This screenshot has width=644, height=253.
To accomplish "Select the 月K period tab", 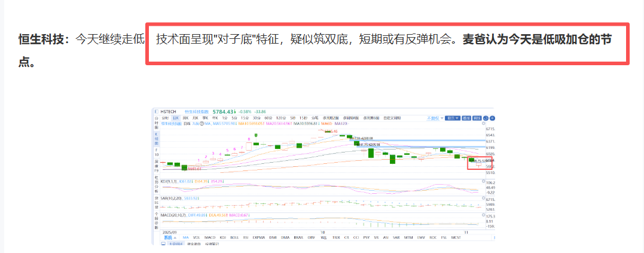I will click(196, 118).
